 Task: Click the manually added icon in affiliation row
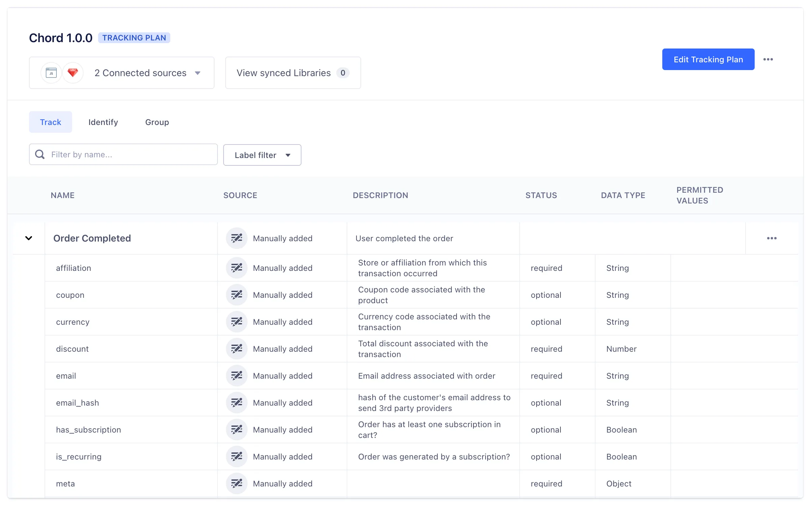pyautogui.click(x=237, y=268)
